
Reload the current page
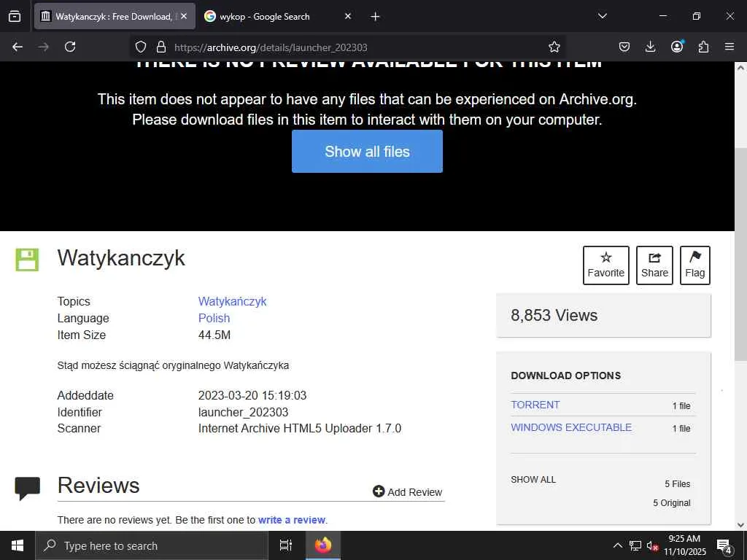tap(70, 47)
